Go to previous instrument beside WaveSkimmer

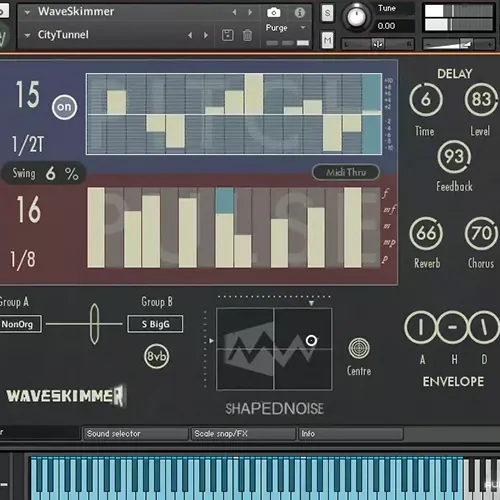point(234,12)
